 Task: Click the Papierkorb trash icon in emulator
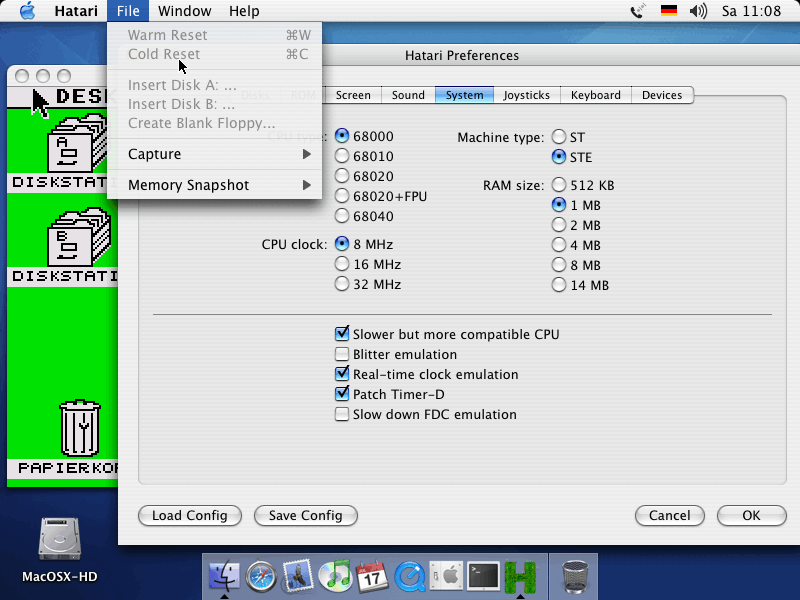(x=80, y=428)
